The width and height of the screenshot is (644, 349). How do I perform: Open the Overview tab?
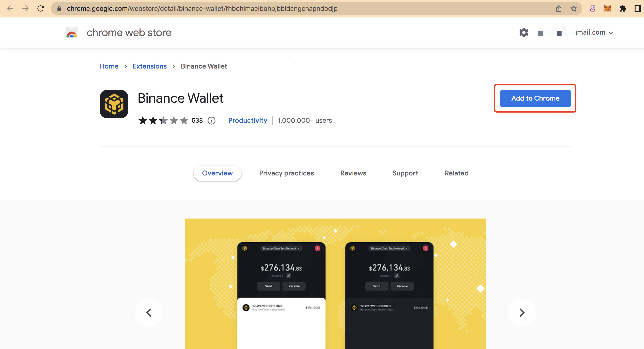point(217,173)
